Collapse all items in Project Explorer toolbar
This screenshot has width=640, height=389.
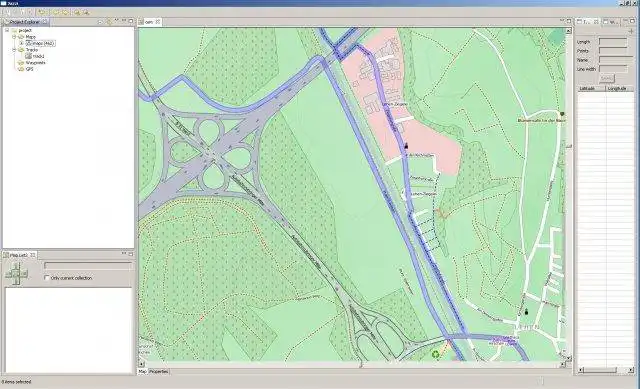click(x=100, y=22)
